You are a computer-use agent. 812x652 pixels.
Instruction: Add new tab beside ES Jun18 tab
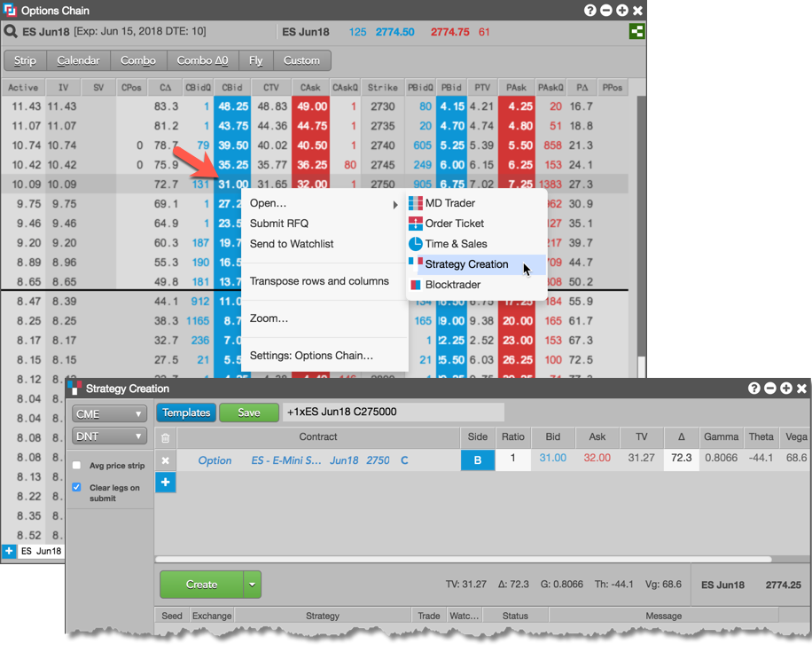pyautogui.click(x=9, y=551)
